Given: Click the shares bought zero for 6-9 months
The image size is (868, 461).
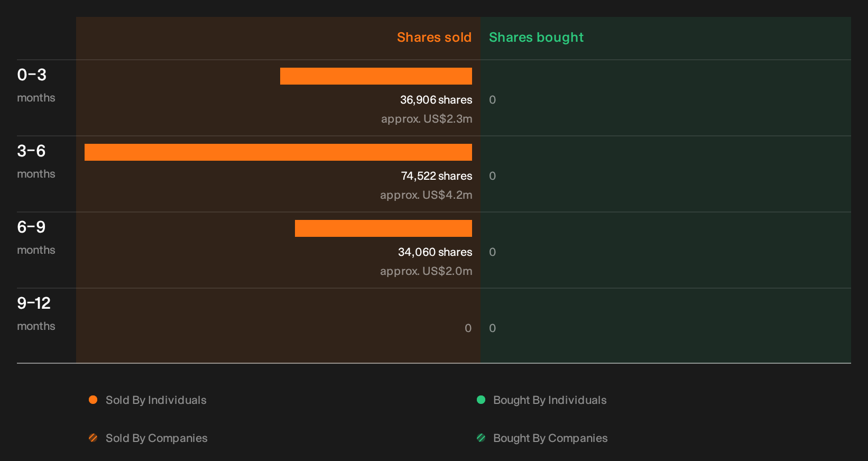Looking at the screenshot, I should pos(492,252).
